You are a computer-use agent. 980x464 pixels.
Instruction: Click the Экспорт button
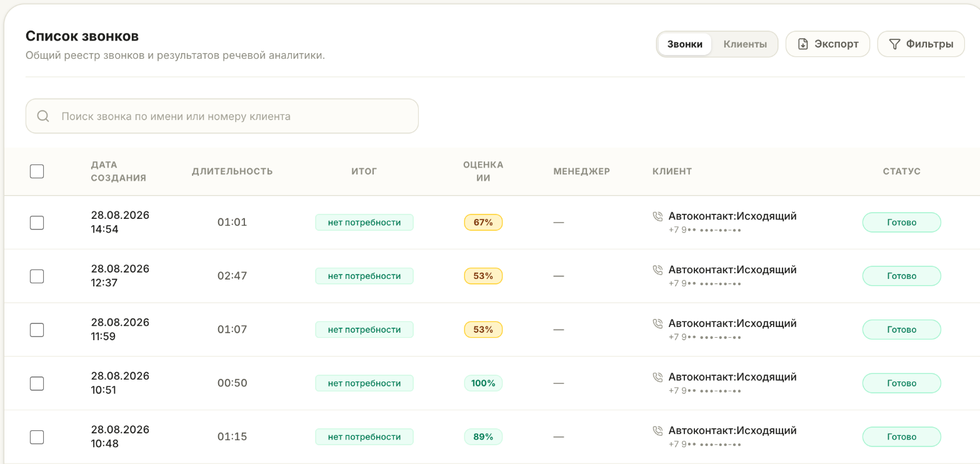tap(827, 44)
